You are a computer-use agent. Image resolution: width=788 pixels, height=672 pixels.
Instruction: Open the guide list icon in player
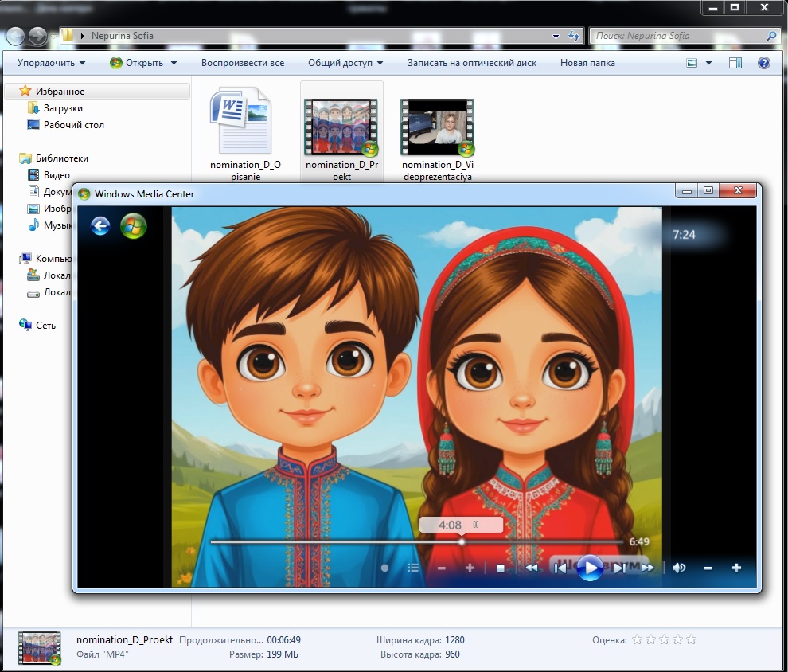413,568
